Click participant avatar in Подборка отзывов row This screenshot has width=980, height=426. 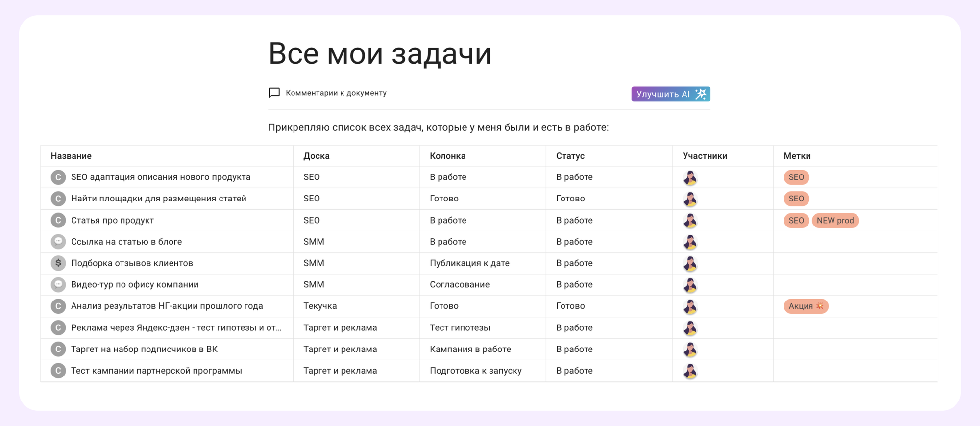[690, 264]
